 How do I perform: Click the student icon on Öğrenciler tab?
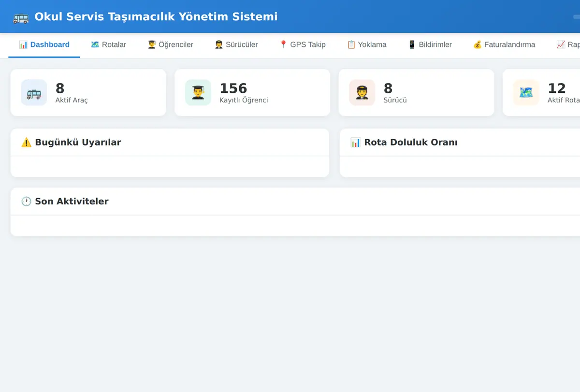click(152, 44)
